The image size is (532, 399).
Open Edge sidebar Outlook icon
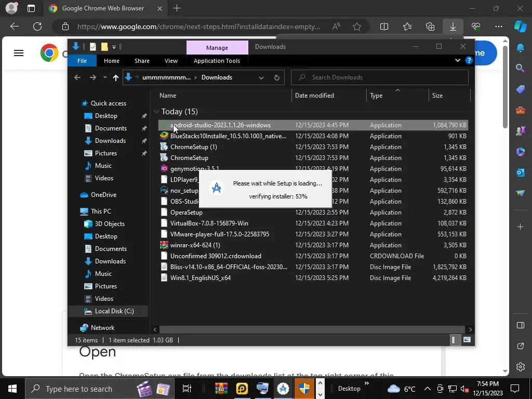[520, 172]
